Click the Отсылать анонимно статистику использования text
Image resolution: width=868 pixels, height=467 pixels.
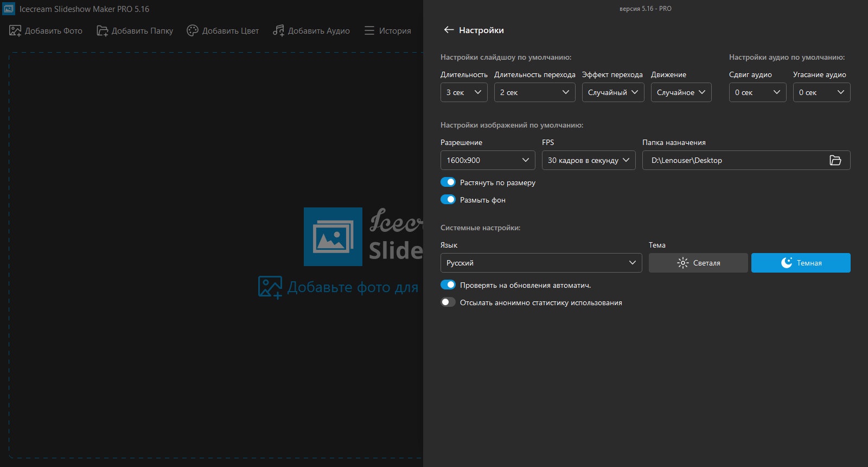tap(541, 302)
